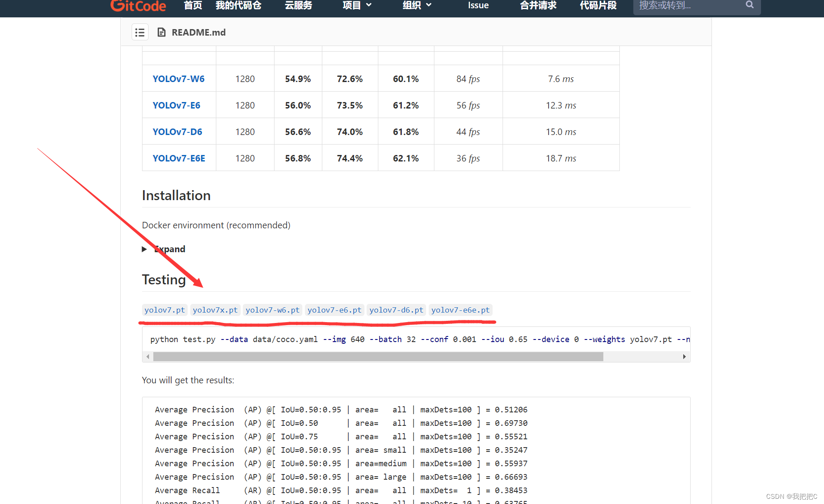Click the 61.8% cell in YOLOv7-D6 row
Image resolution: width=824 pixels, height=504 pixels.
click(x=406, y=132)
